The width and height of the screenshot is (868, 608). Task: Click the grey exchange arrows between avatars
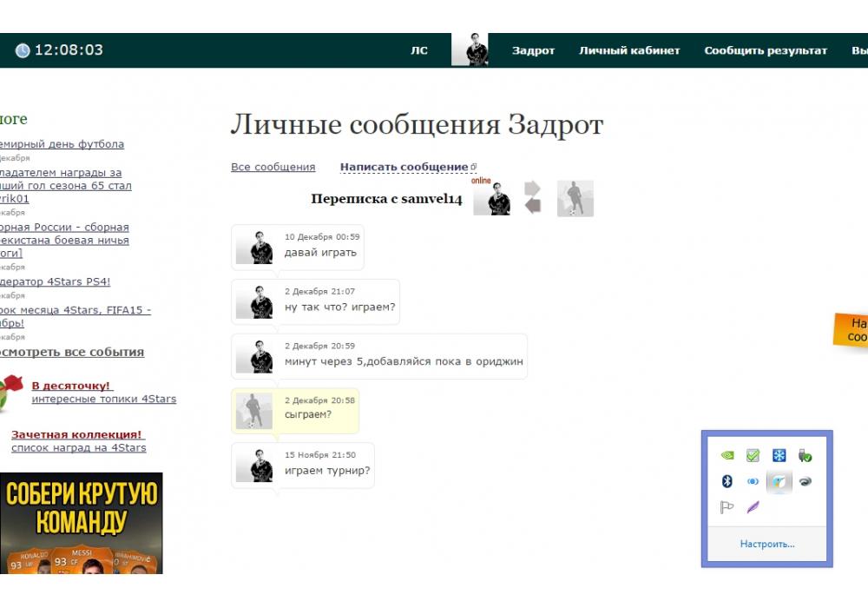click(533, 197)
